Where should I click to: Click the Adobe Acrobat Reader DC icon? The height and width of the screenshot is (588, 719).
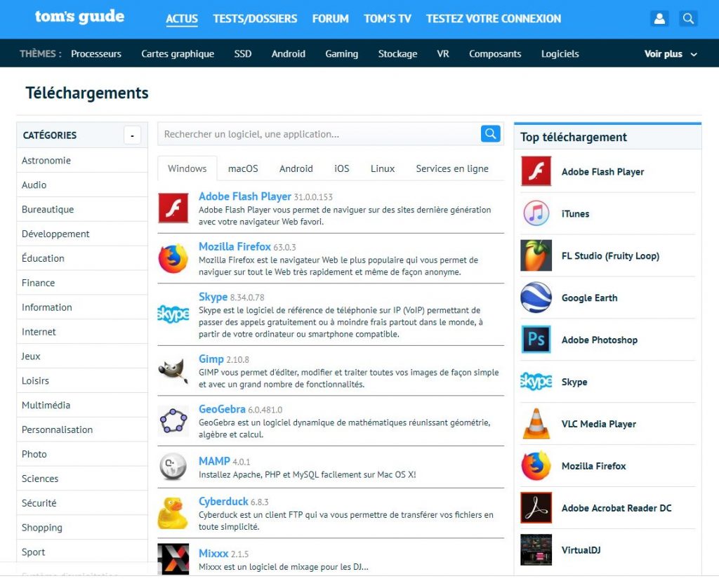(536, 508)
